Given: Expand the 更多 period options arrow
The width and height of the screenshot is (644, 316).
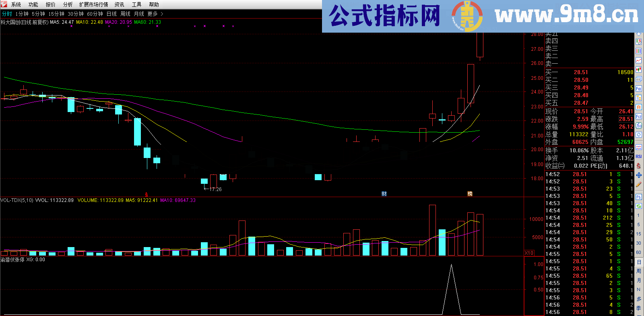Looking at the screenshot, I should (x=162, y=14).
